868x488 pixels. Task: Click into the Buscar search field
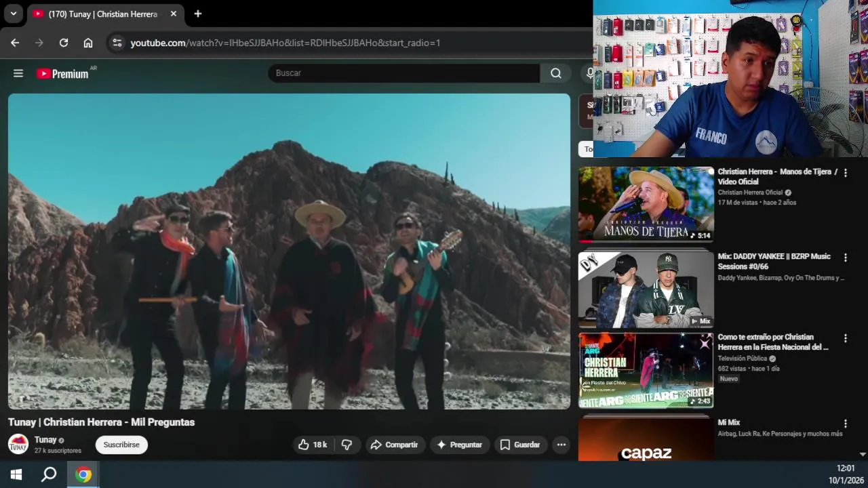404,73
